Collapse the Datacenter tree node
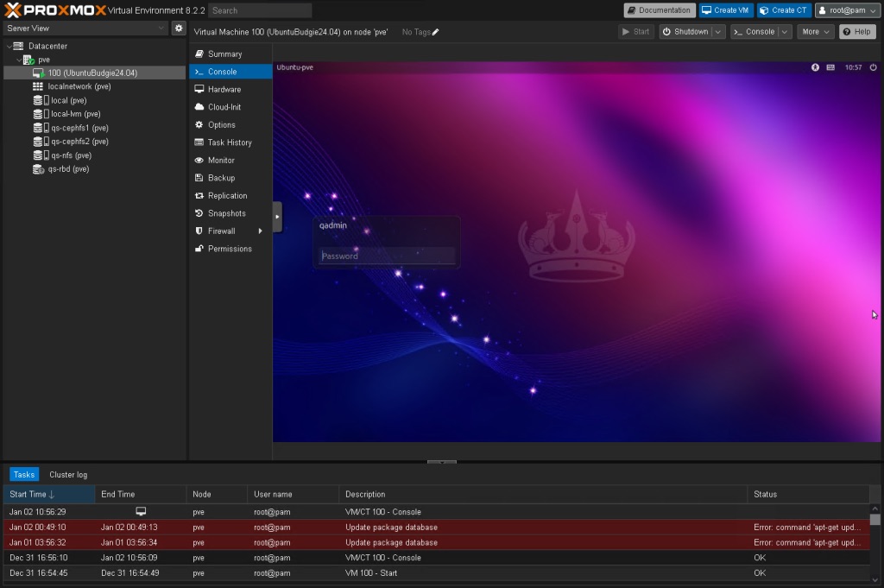Image resolution: width=884 pixels, height=588 pixels. click(9, 47)
